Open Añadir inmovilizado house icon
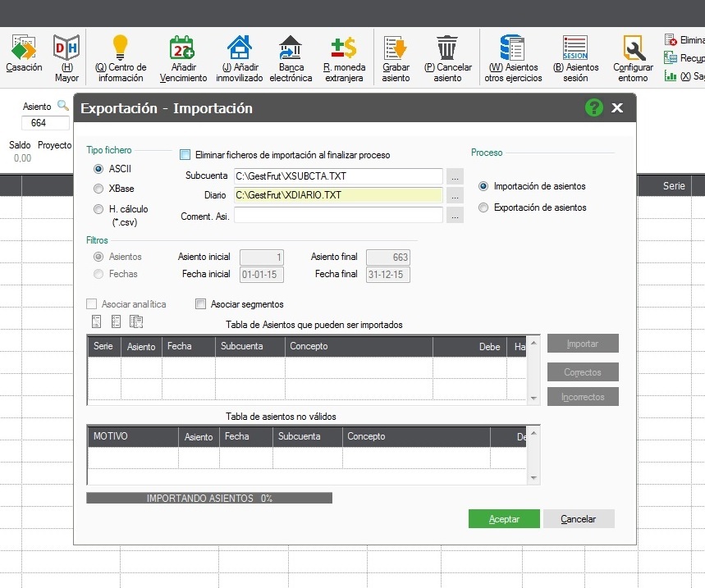 click(x=239, y=48)
